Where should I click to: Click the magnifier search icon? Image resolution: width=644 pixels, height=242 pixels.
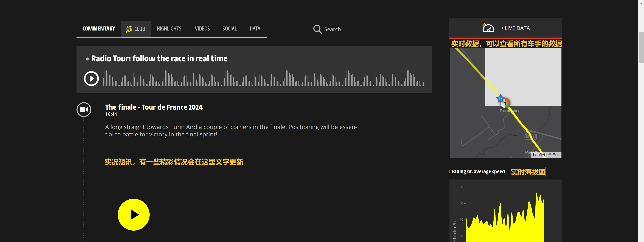click(317, 29)
